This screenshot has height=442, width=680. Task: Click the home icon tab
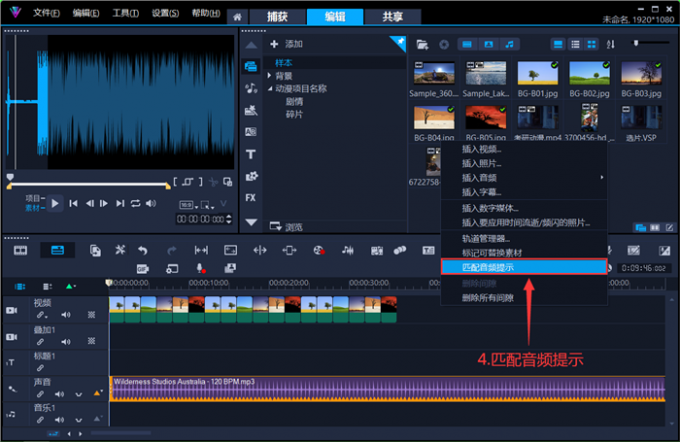tap(236, 17)
